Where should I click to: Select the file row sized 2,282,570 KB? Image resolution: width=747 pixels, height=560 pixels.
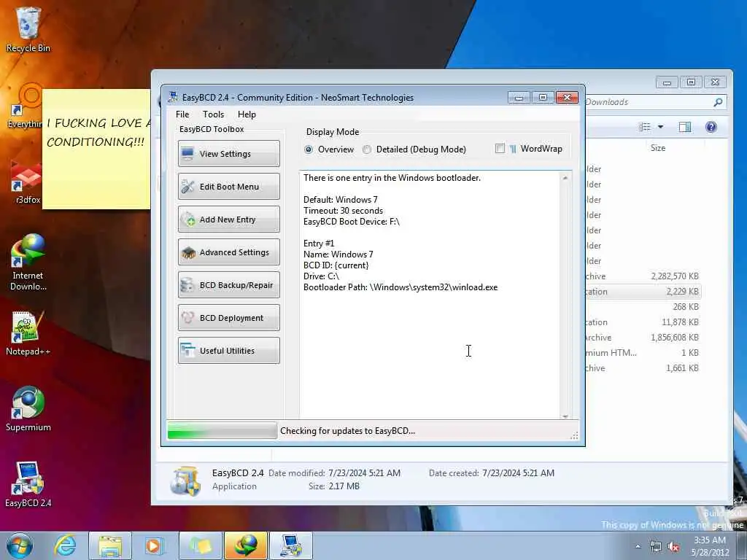(643, 276)
